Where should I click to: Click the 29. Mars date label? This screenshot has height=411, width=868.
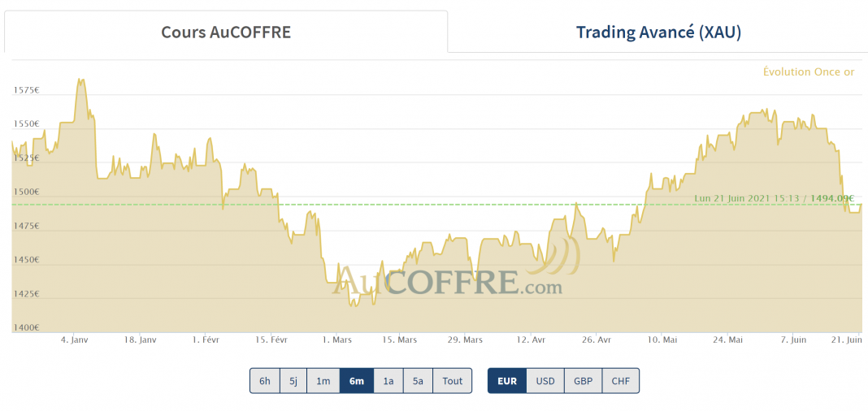click(x=465, y=340)
